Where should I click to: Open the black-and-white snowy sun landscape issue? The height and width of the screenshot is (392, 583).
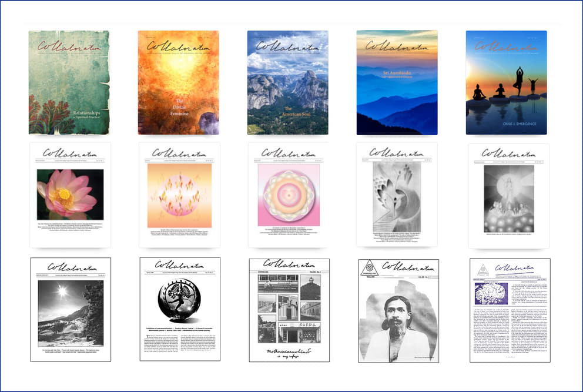pyautogui.click(x=71, y=310)
